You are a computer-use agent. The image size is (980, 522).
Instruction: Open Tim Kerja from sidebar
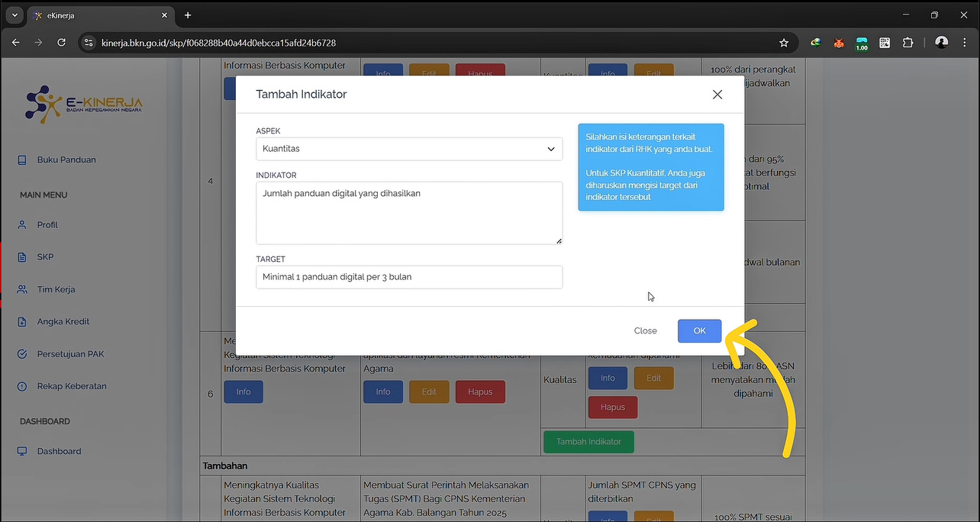coord(56,290)
